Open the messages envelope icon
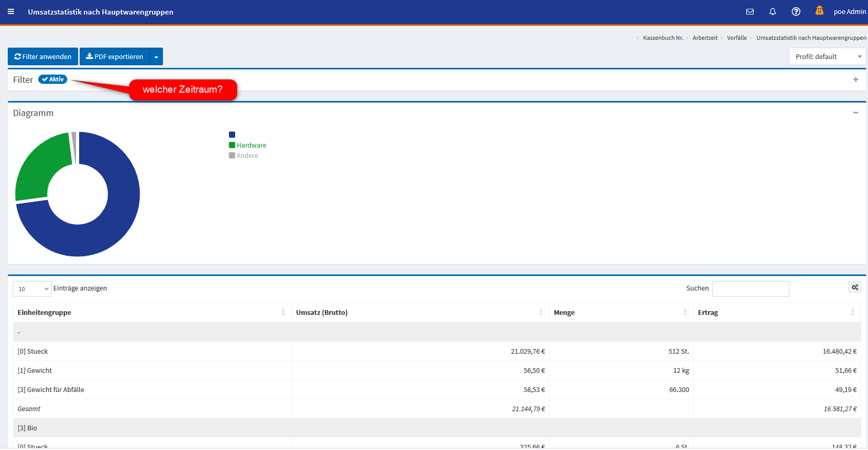Viewport: 868px width, 450px height. click(x=750, y=11)
